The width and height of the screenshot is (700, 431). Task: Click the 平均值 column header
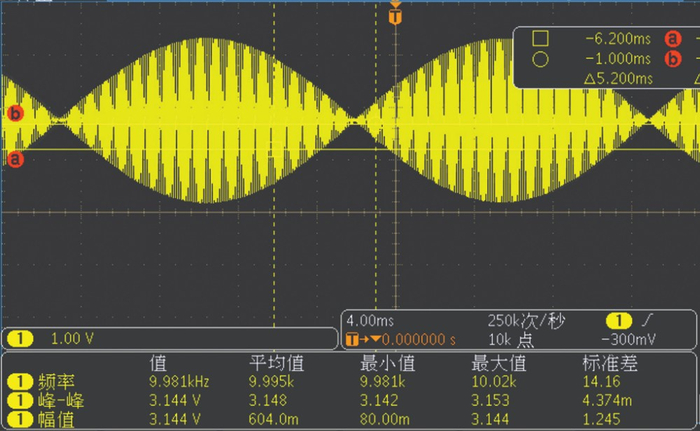point(276,363)
